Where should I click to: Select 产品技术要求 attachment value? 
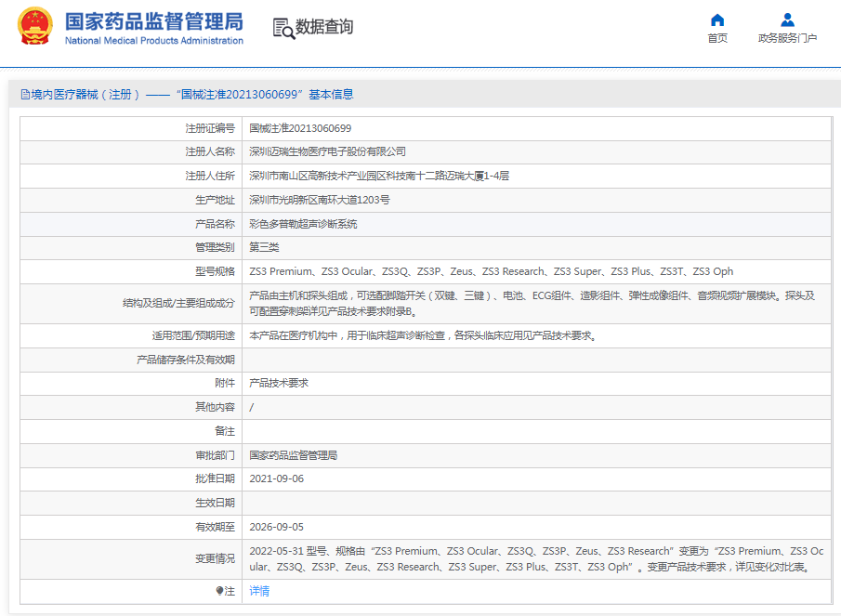tap(279, 384)
